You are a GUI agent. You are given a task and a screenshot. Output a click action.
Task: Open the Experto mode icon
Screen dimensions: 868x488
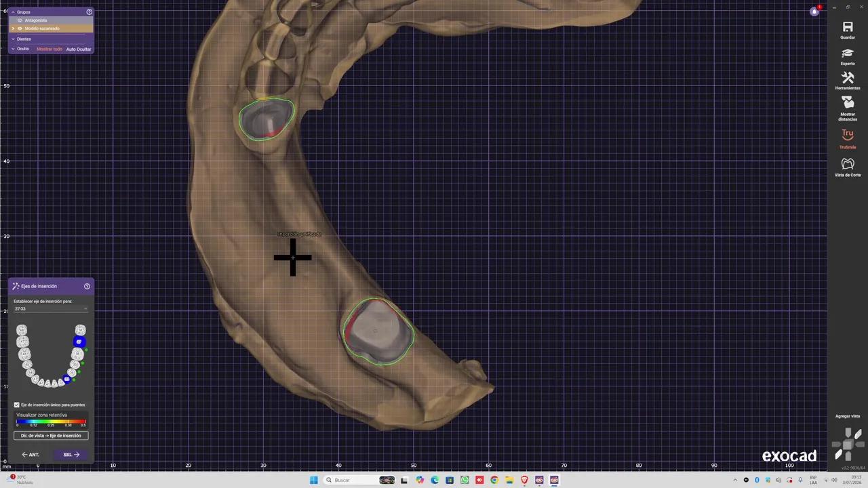(848, 53)
